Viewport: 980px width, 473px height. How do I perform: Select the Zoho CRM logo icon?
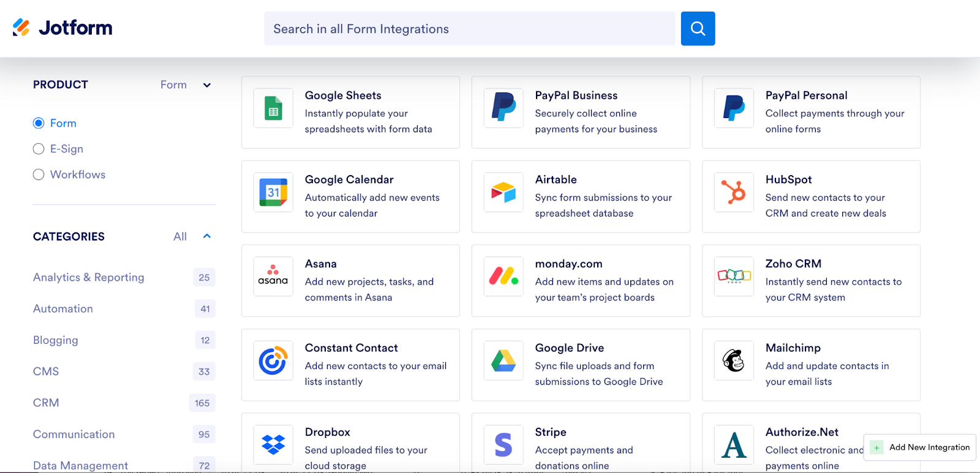734,277
